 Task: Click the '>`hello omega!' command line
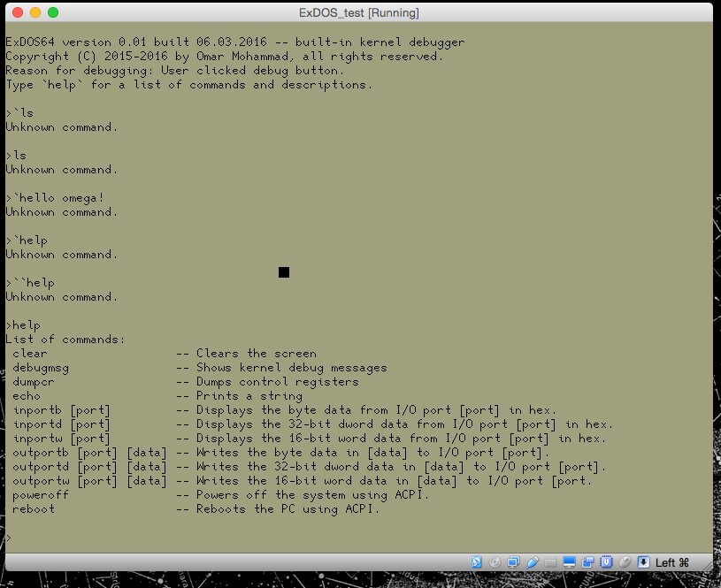tap(55, 198)
